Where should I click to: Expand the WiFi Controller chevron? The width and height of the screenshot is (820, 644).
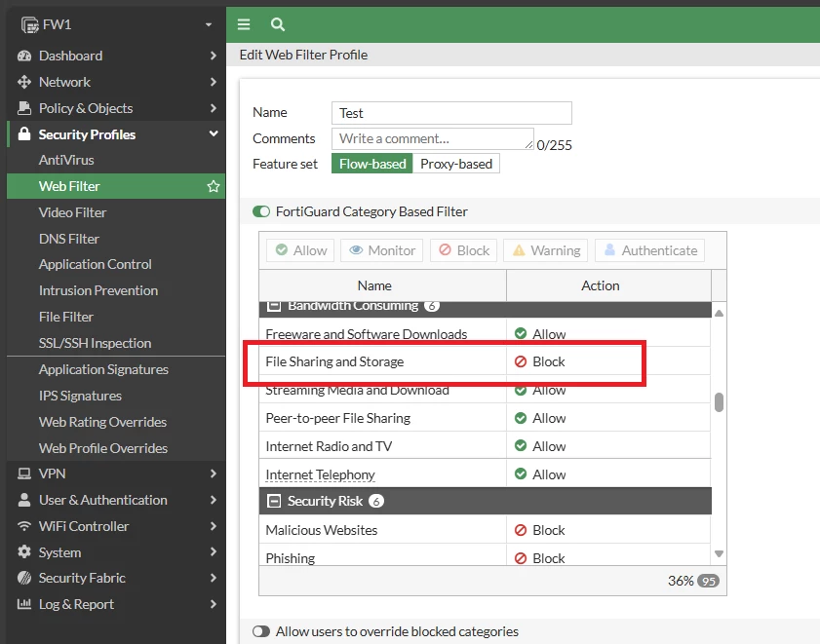click(213, 525)
